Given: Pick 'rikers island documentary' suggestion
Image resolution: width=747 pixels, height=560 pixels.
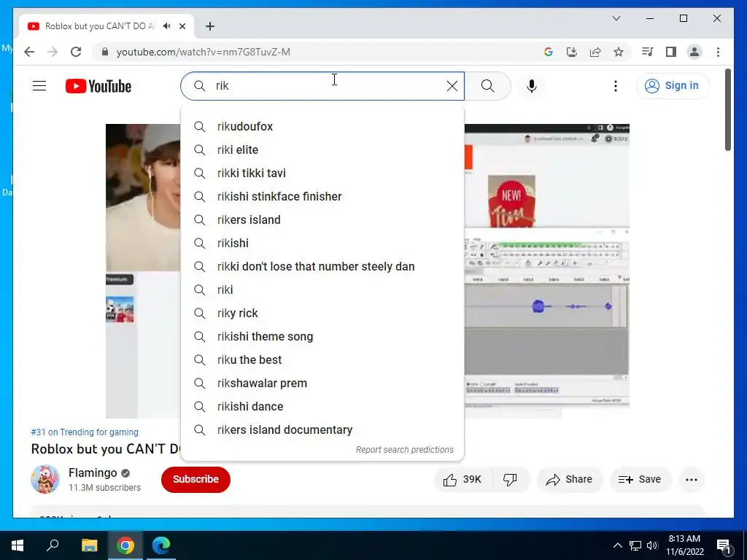Looking at the screenshot, I should (322, 430).
